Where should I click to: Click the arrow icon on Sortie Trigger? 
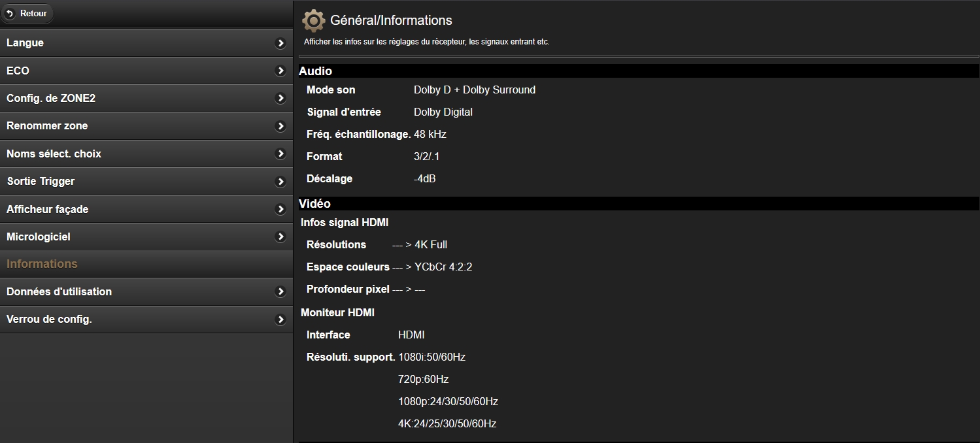coord(280,182)
